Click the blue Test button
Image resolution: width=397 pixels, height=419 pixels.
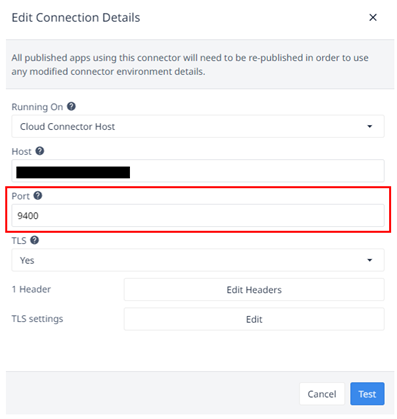coord(367,394)
